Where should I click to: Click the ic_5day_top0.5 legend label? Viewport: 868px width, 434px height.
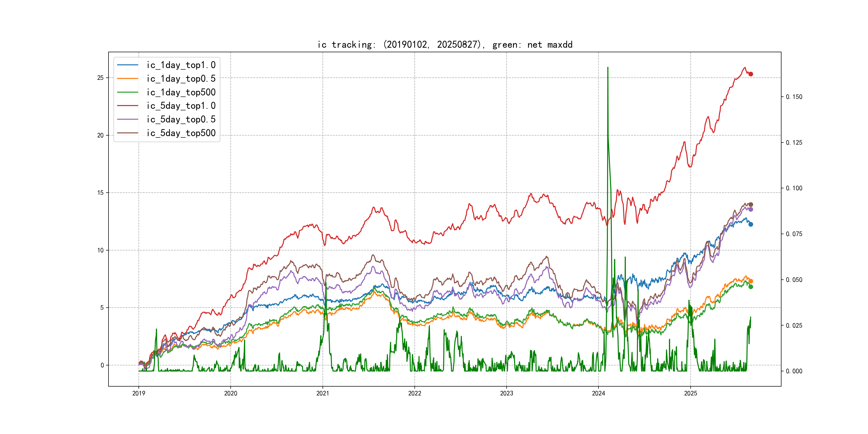(x=181, y=119)
